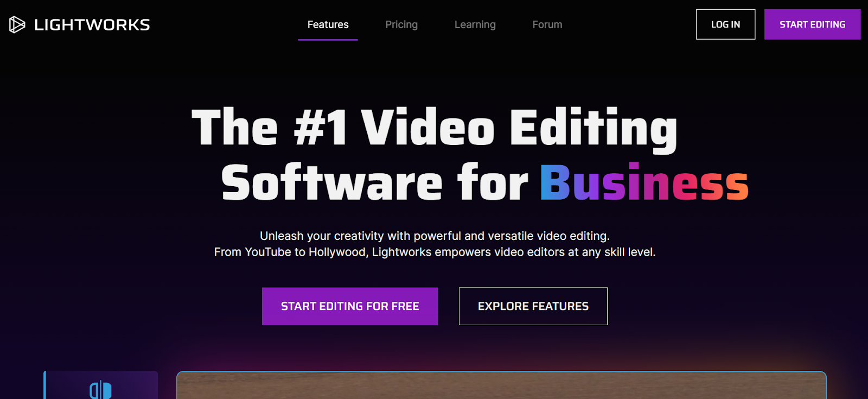Click text "From YouTube to Hollywood" line

tap(435, 252)
